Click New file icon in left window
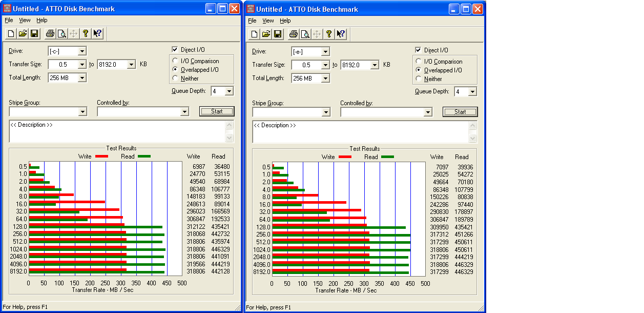This screenshot has width=644, height=313. 11,34
